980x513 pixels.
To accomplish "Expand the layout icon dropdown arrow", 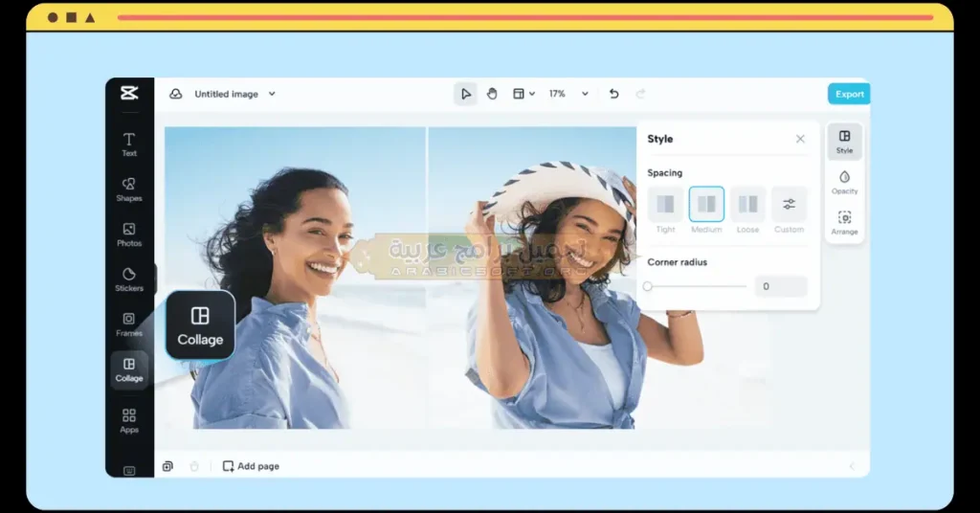I will point(532,94).
